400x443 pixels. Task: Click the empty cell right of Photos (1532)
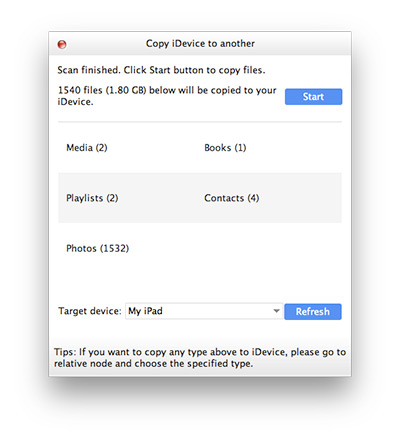[271, 248]
